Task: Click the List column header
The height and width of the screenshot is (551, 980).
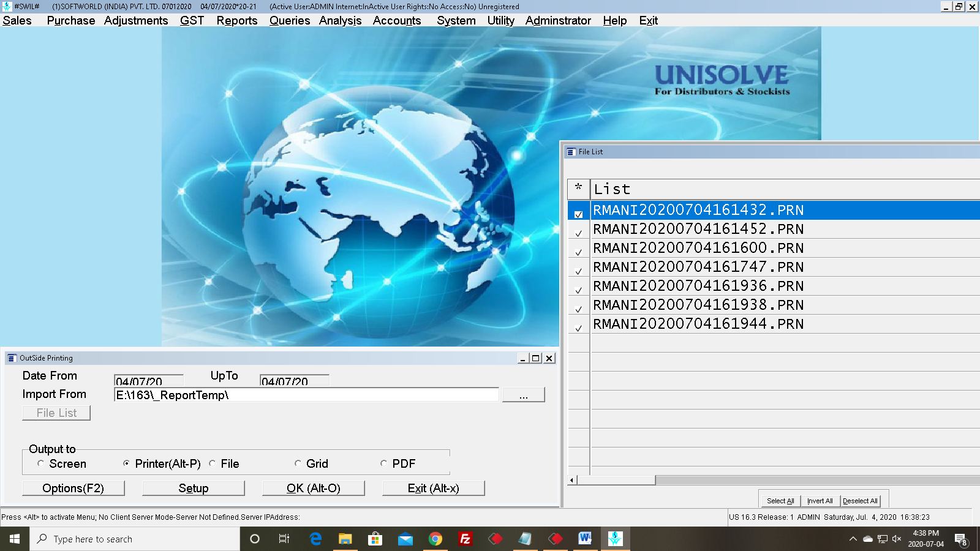Action: tap(784, 189)
